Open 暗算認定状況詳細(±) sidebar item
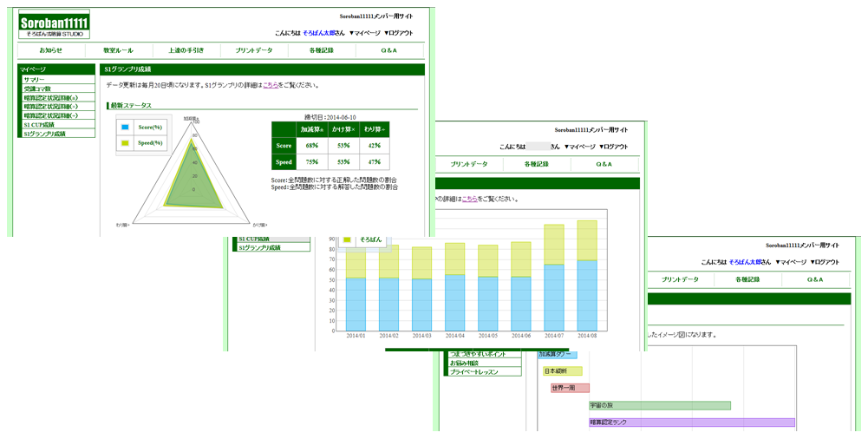Screen dimensions: 868x439 pos(51,98)
